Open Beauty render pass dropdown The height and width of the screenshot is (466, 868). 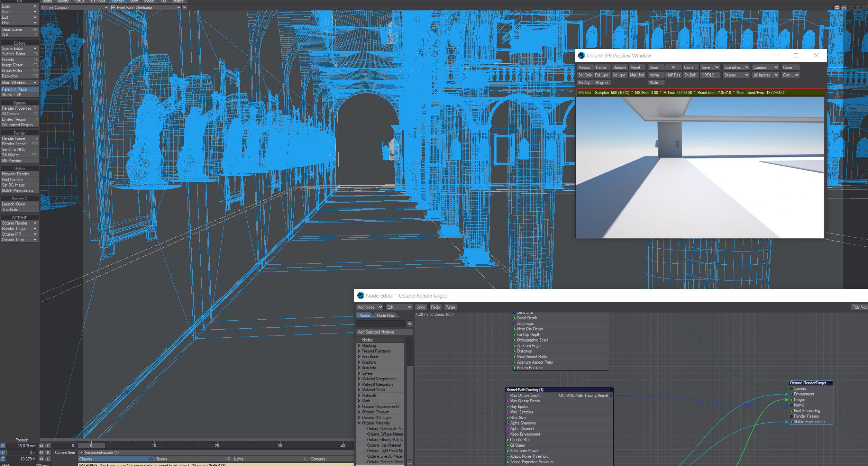(735, 75)
